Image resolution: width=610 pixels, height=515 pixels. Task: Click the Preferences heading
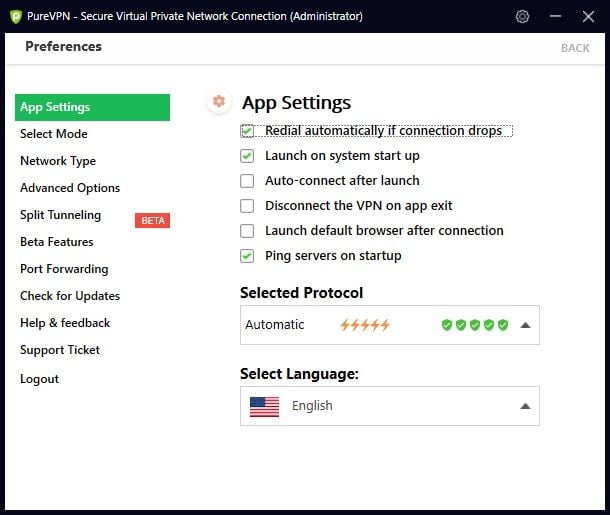(63, 46)
